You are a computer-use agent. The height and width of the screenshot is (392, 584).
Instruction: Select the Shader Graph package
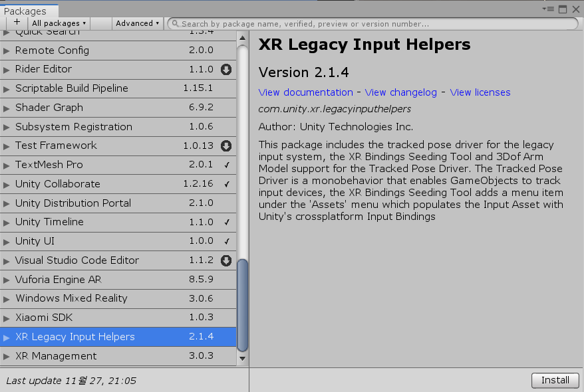(118, 108)
